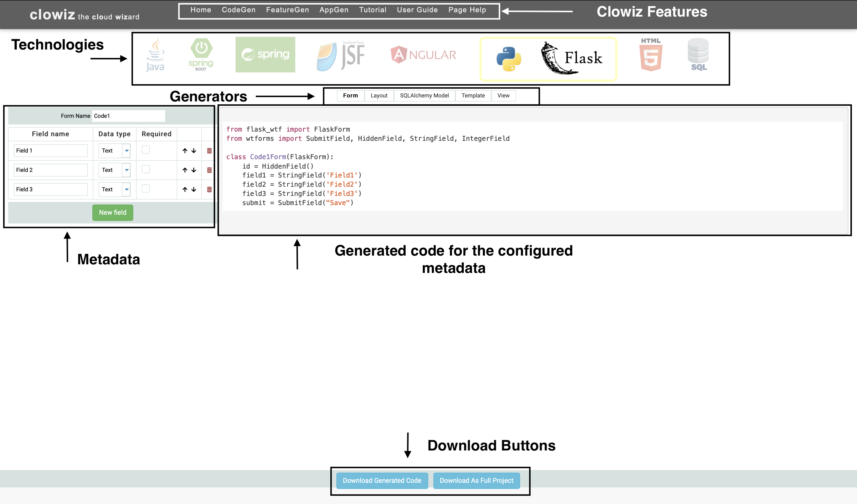
Task: Move Field 3 up with arrow
Action: (185, 189)
